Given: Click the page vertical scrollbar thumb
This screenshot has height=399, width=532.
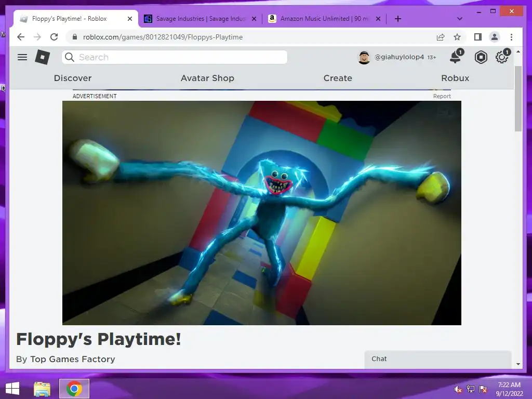Looking at the screenshot, I should [x=518, y=98].
